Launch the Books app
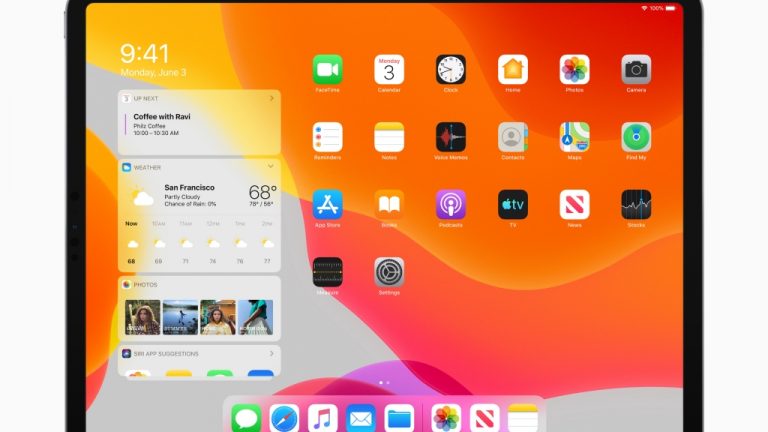Viewport: 768px width, 432px height. (389, 205)
